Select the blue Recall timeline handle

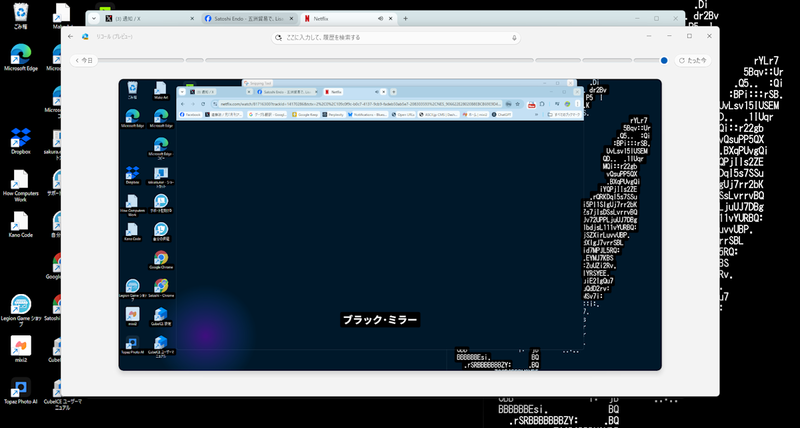(x=664, y=60)
